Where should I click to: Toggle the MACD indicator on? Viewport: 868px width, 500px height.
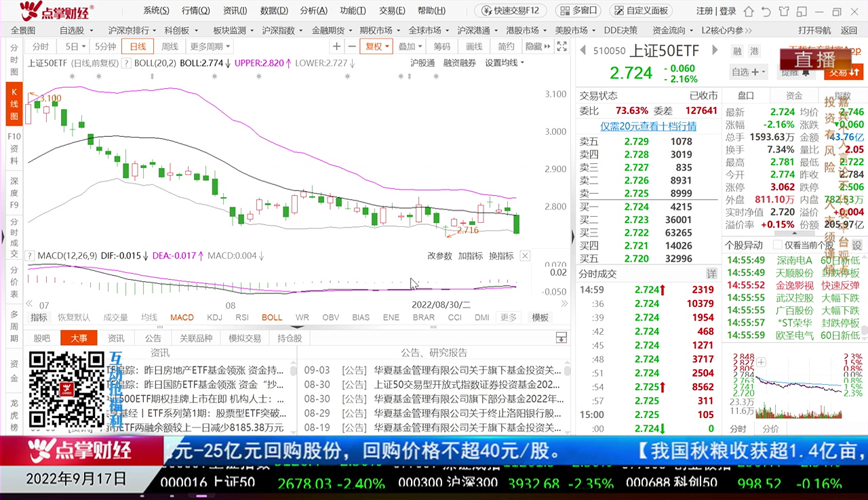point(182,317)
